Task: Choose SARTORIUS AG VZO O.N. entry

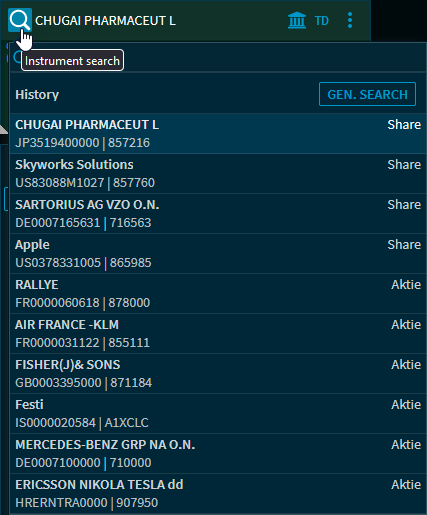Action: pyautogui.click(x=218, y=213)
